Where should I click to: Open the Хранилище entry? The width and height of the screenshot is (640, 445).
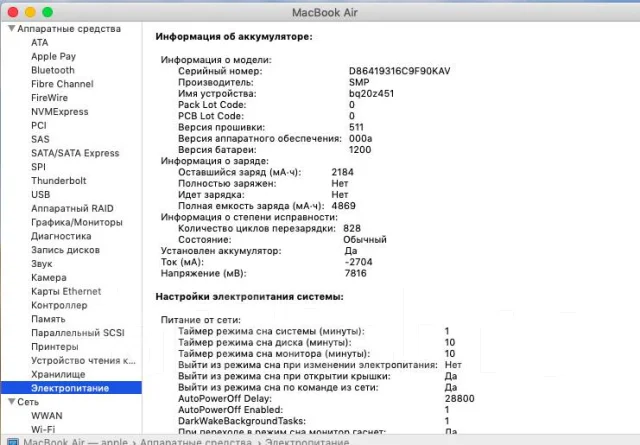tap(58, 374)
